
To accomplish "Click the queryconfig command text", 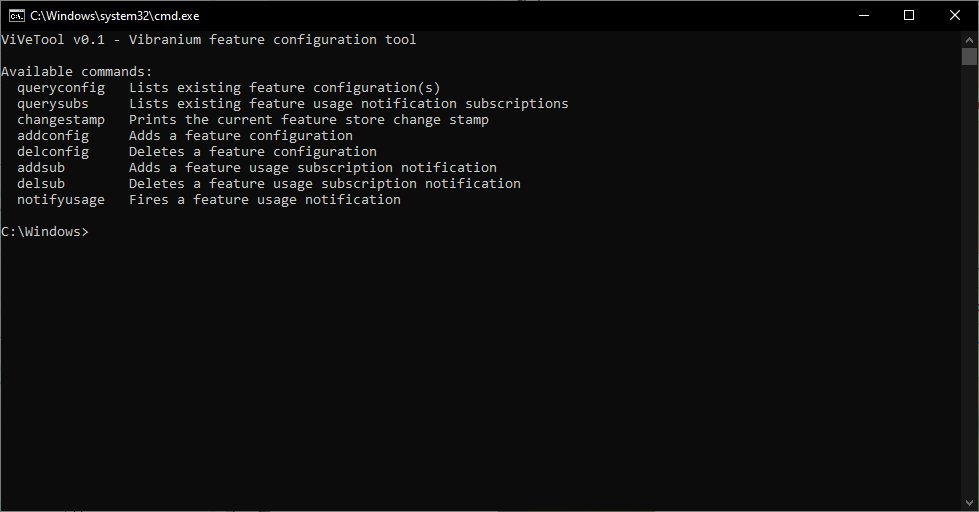I will [61, 88].
